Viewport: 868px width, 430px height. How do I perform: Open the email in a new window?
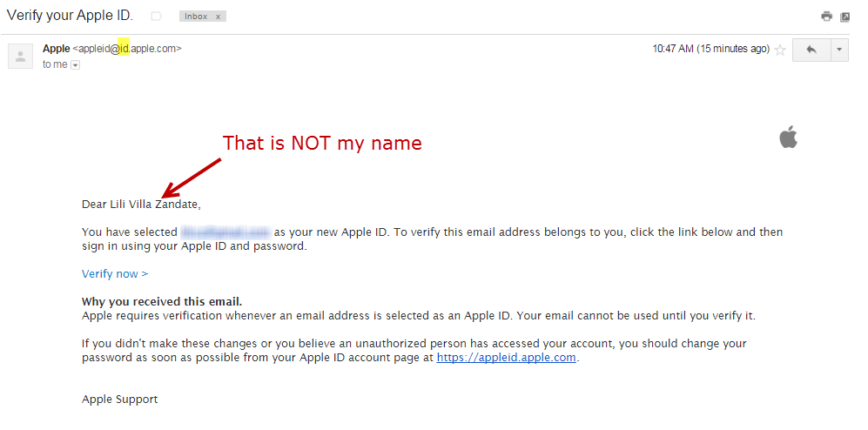tap(844, 17)
